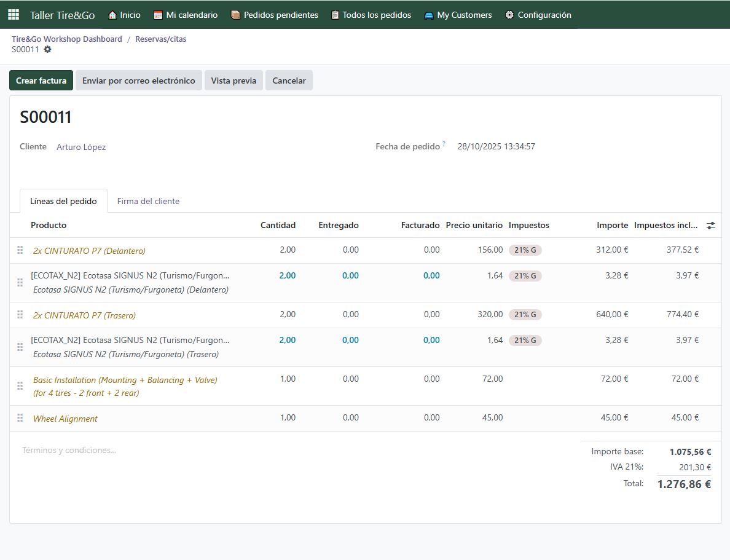The width and height of the screenshot is (730, 560).
Task: Switch to Firma del cliente tab
Action: tap(148, 201)
